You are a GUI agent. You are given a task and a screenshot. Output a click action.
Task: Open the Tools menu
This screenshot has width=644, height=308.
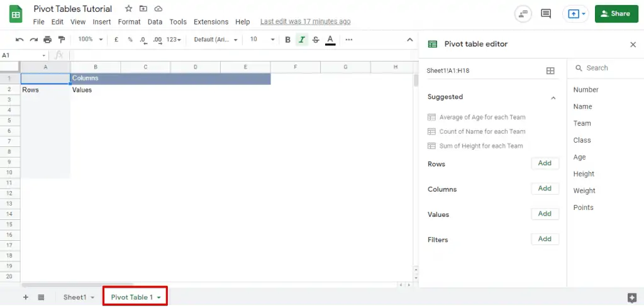(x=178, y=22)
